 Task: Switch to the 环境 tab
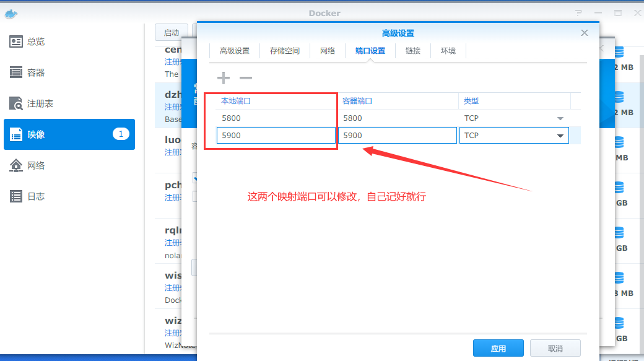(448, 51)
